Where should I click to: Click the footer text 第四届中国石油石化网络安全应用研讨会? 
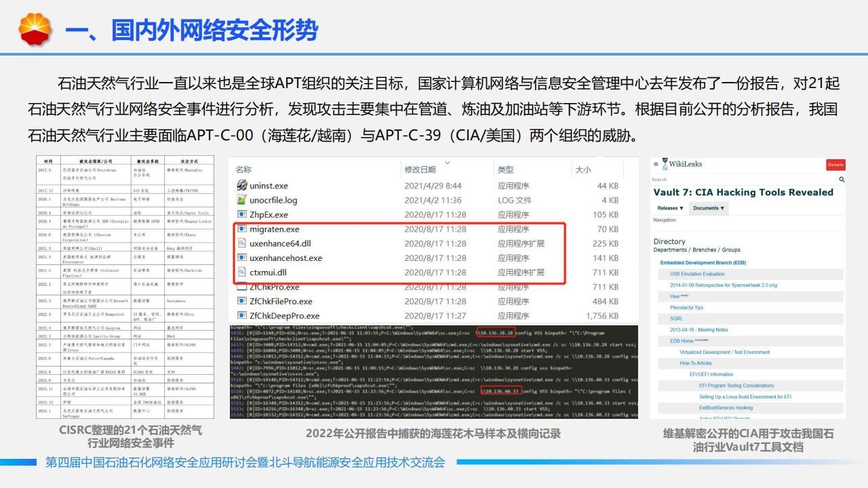245,462
